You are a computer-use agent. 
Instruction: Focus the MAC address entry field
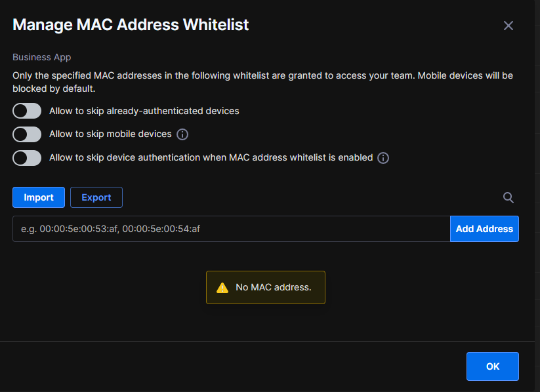click(x=232, y=229)
